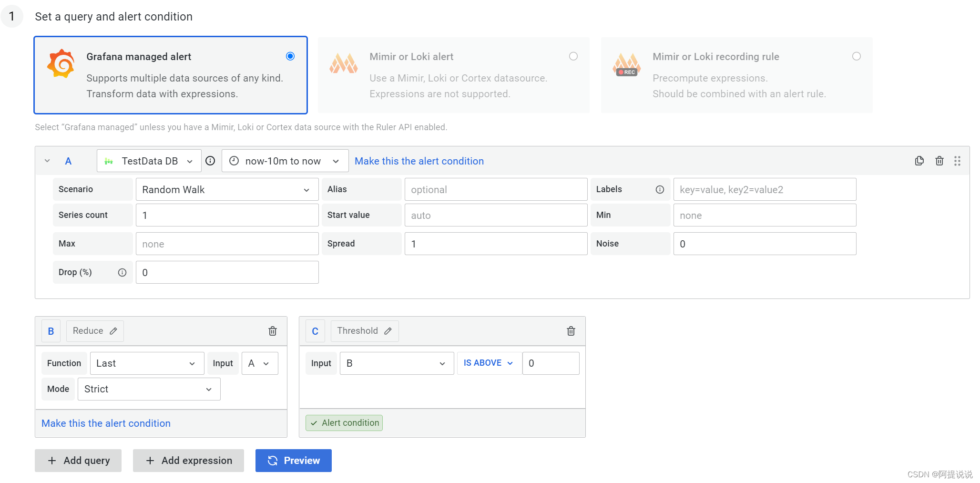This screenshot has height=483, width=980.
Task: Focus the Drop (%) input field
Action: click(x=227, y=272)
